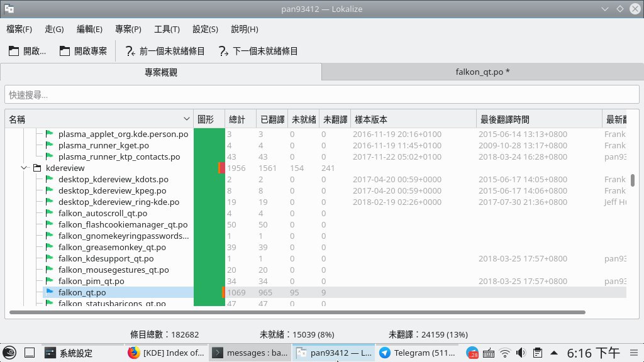Screen dimensions: 644x362
Task: Expand hidden system tray icons arrow
Action: point(553,353)
